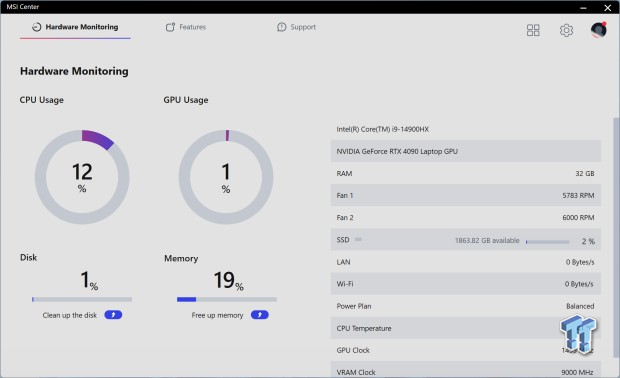The width and height of the screenshot is (620, 378).
Task: Open the user profile avatar
Action: [x=599, y=30]
